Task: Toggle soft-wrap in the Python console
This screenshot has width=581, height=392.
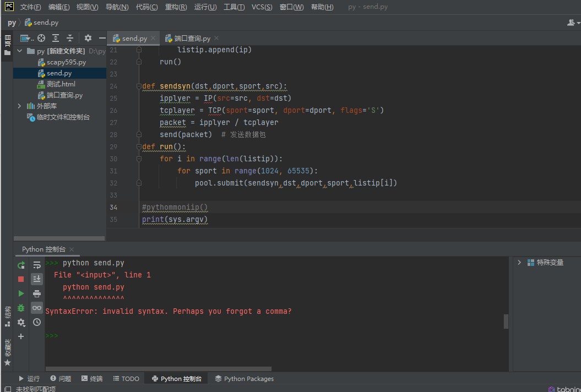Action: click(37, 265)
